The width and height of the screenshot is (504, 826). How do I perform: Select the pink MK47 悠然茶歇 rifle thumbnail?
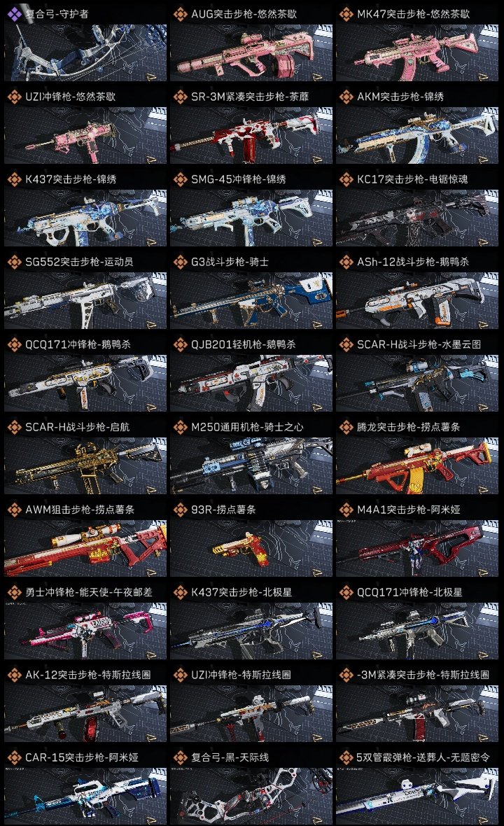click(417, 52)
